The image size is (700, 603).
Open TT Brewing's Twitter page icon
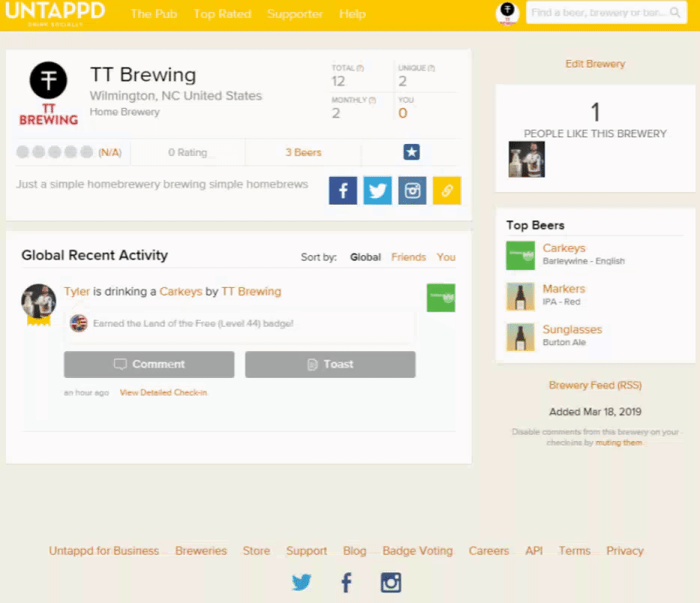tap(378, 190)
